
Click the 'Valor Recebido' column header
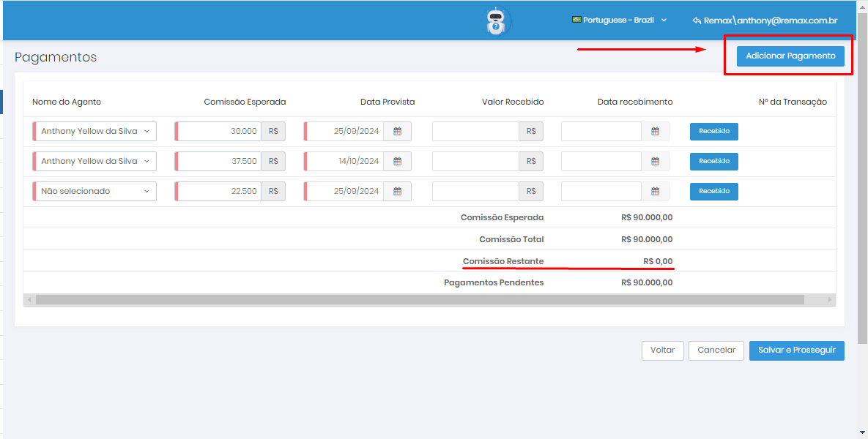513,102
